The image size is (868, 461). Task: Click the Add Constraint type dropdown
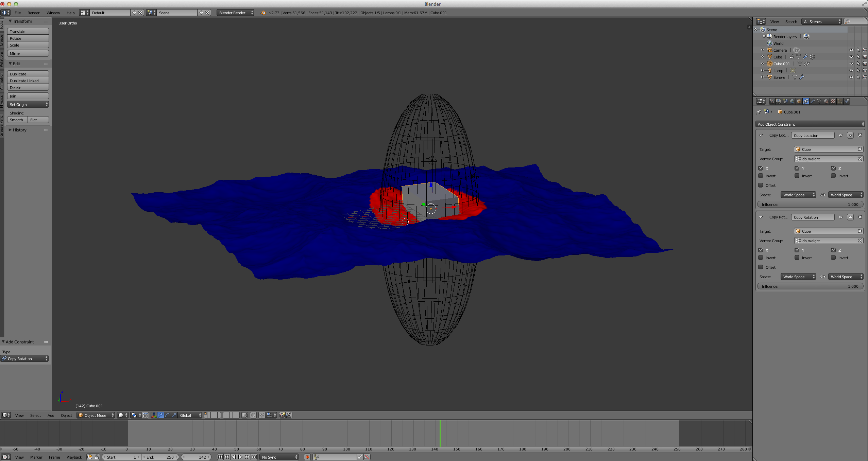pyautogui.click(x=25, y=358)
